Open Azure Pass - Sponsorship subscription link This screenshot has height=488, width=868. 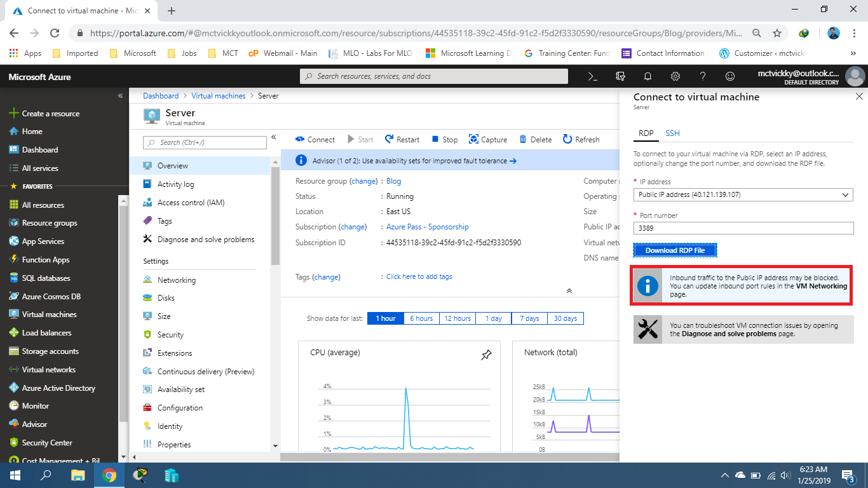click(x=428, y=227)
